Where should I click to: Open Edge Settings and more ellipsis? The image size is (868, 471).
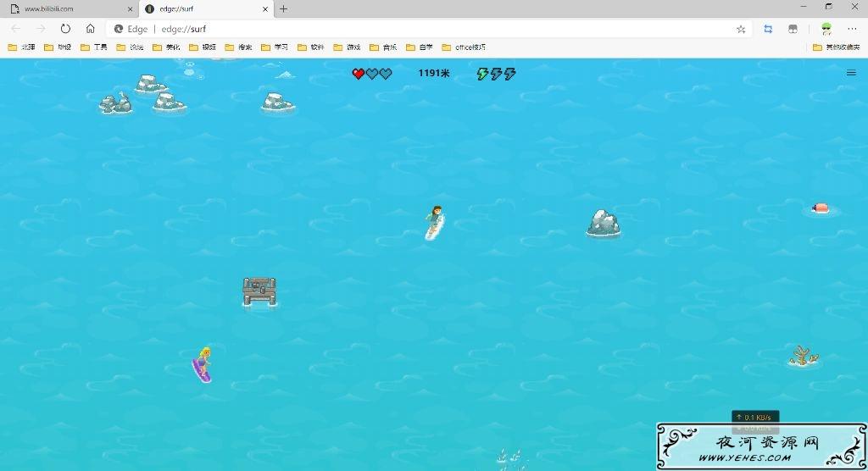pos(851,29)
